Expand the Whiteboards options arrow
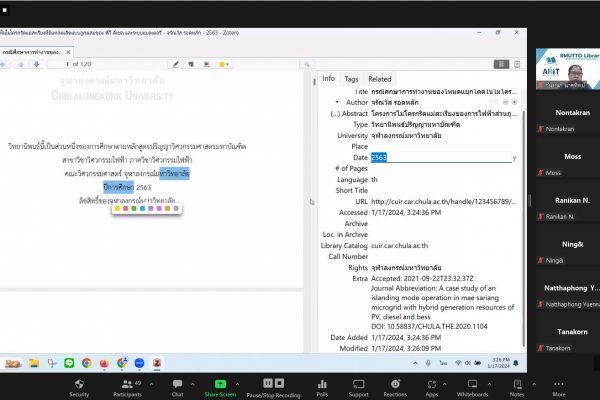This screenshot has width=600, height=400. [x=489, y=384]
